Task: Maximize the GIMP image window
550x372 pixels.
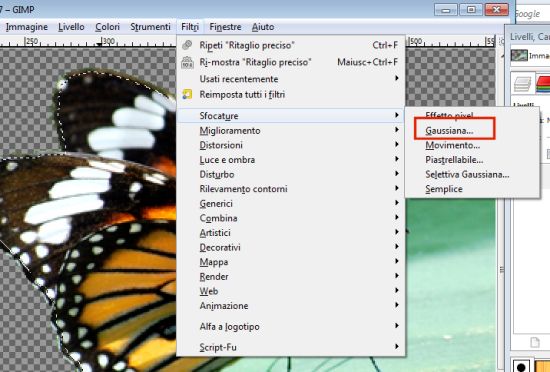Action: click(471, 9)
